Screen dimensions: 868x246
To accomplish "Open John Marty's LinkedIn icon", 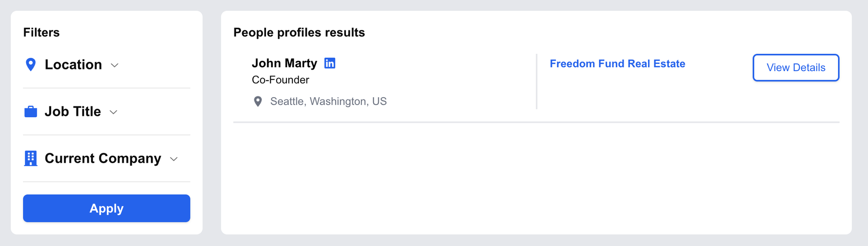I will 330,63.
